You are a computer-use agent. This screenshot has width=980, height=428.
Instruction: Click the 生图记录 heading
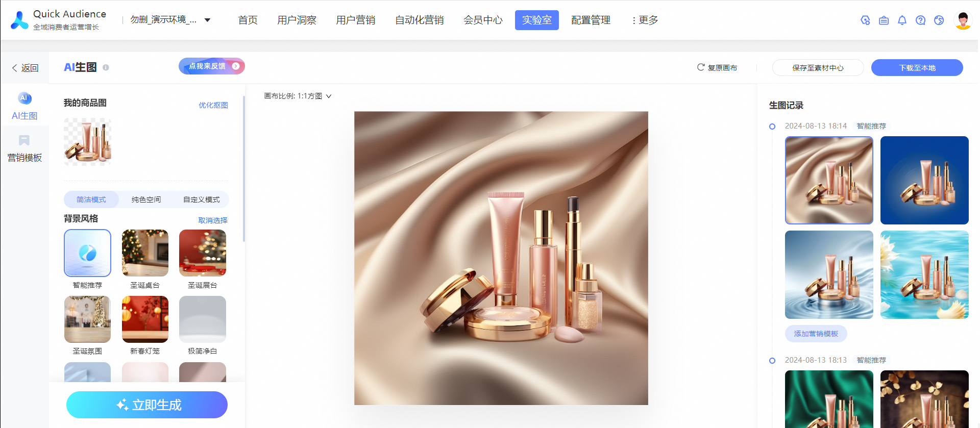pos(786,105)
